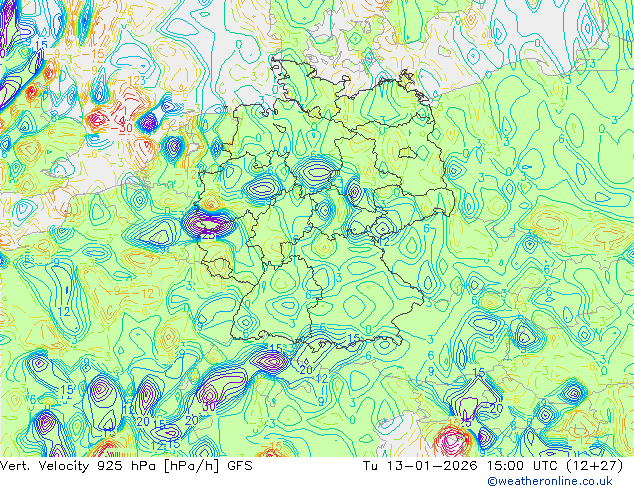Click the weatheronline.co.uk copyright link
Image resolution: width=634 pixels, height=490 pixels.
(x=550, y=481)
